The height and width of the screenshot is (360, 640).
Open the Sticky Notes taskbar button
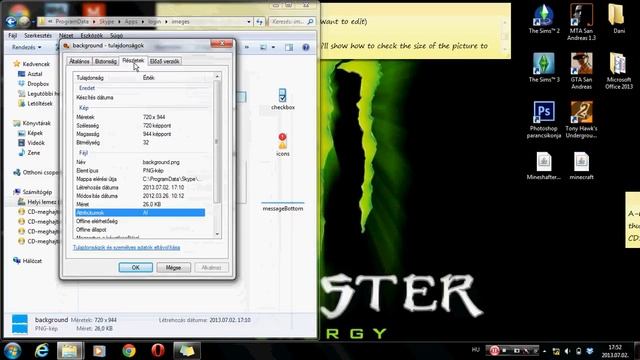pos(187,350)
